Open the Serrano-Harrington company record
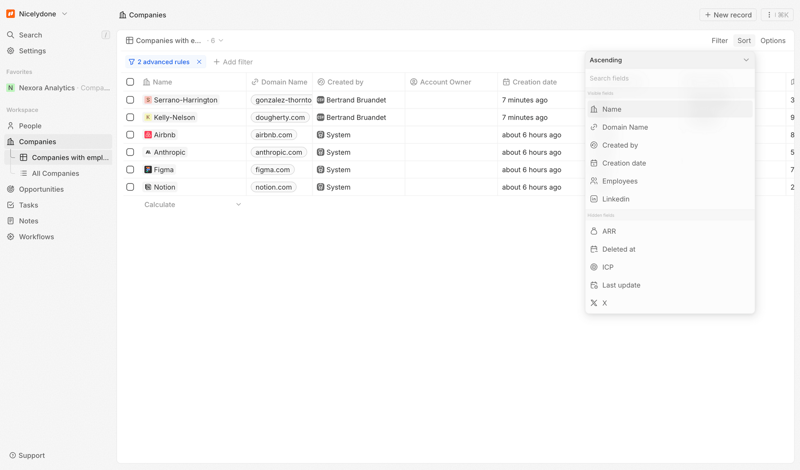800x470 pixels. [x=181, y=100]
